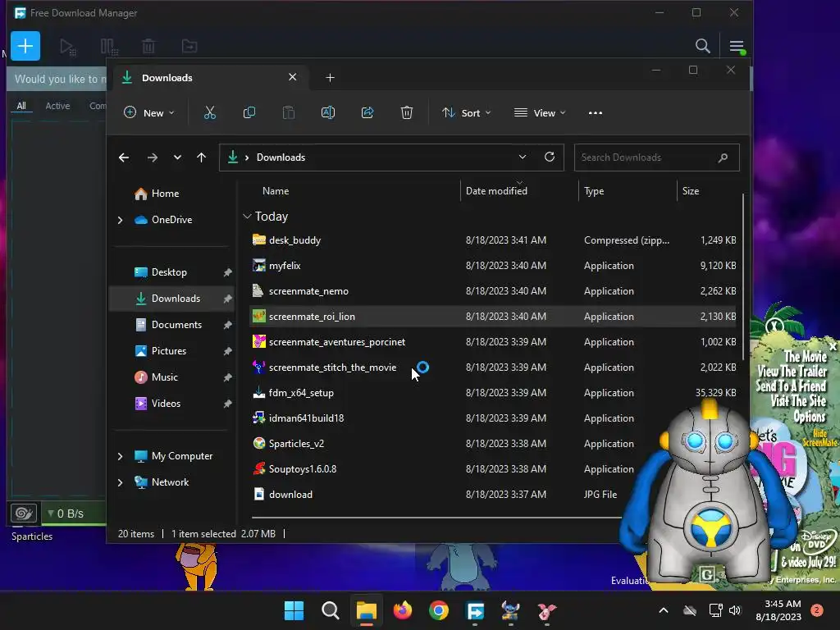This screenshot has height=630, width=840.
Task: Select the All tab in Free Download Manager
Action: [x=21, y=106]
